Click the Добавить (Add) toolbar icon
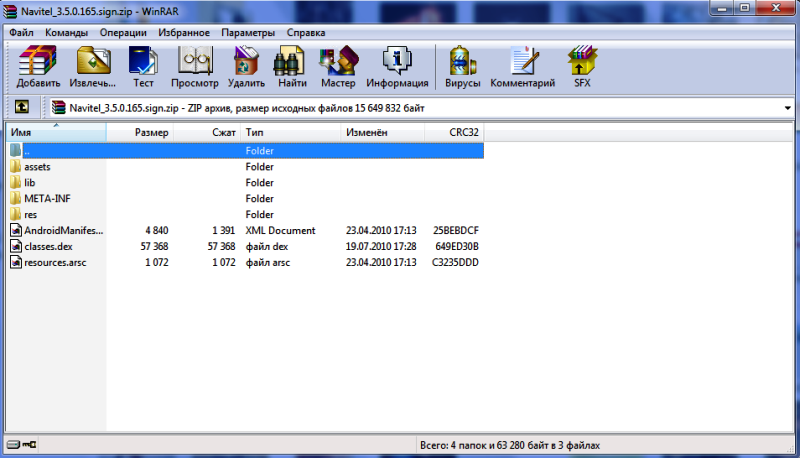Image resolution: width=800 pixels, height=458 pixels. (x=38, y=67)
